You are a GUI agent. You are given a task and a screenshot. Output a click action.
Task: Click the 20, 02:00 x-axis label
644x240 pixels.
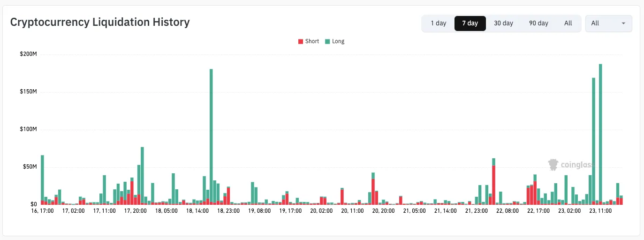coord(321,211)
